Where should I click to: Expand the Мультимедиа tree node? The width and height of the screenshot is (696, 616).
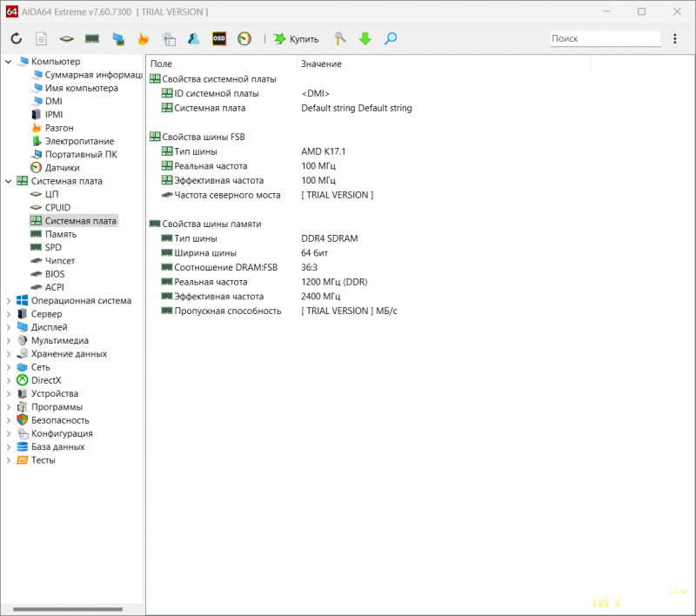coord(9,341)
